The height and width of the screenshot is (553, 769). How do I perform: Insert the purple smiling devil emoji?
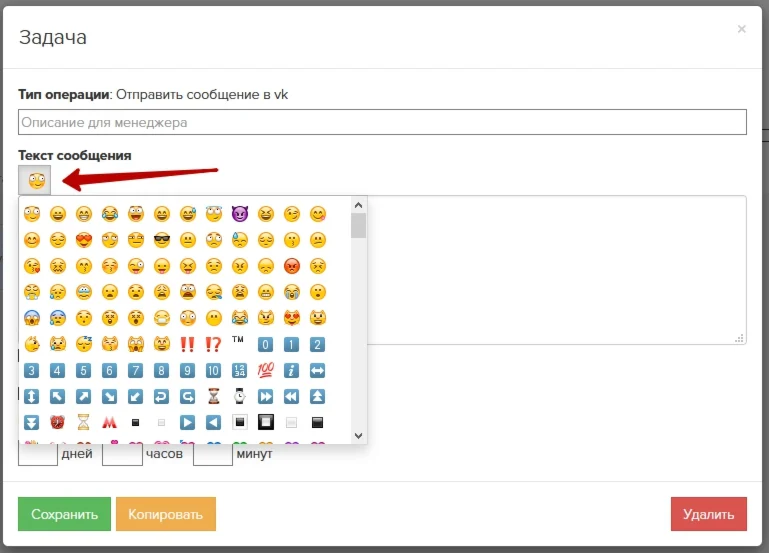click(240, 214)
